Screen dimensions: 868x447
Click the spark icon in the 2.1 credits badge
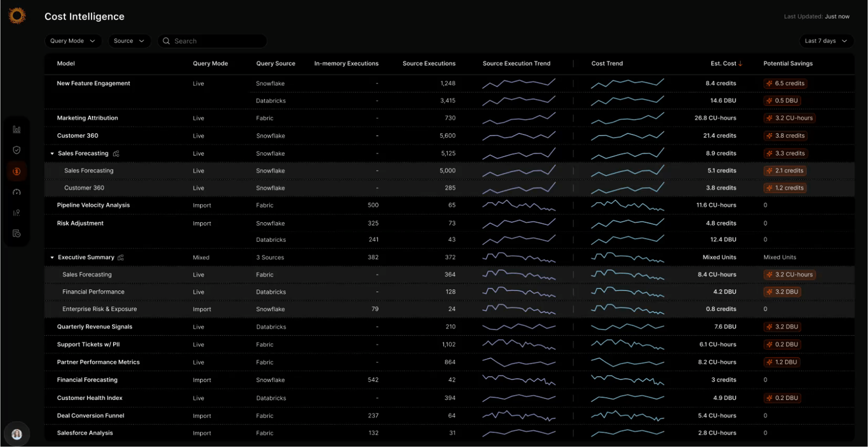pyautogui.click(x=769, y=171)
